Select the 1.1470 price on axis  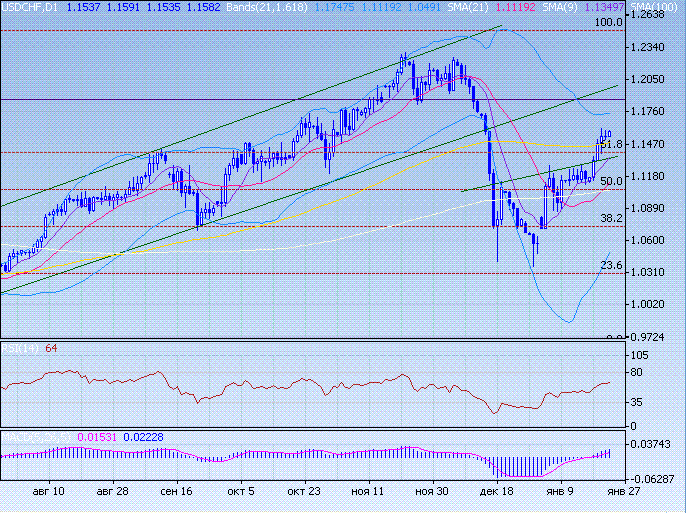[x=656, y=144]
